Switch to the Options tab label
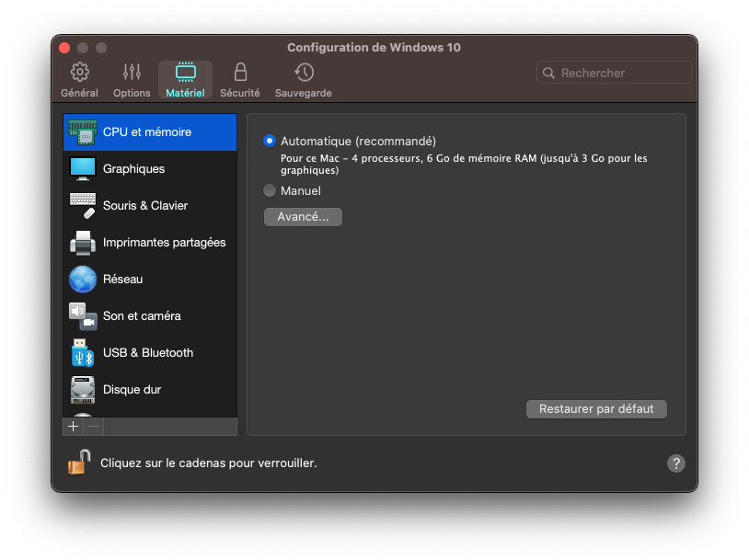Image resolution: width=749 pixels, height=560 pixels. (x=132, y=93)
